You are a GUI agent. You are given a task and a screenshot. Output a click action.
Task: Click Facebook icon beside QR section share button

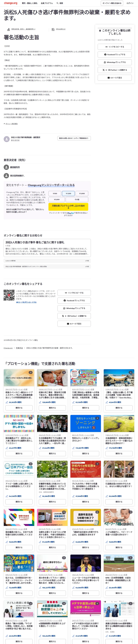tap(65, 301)
